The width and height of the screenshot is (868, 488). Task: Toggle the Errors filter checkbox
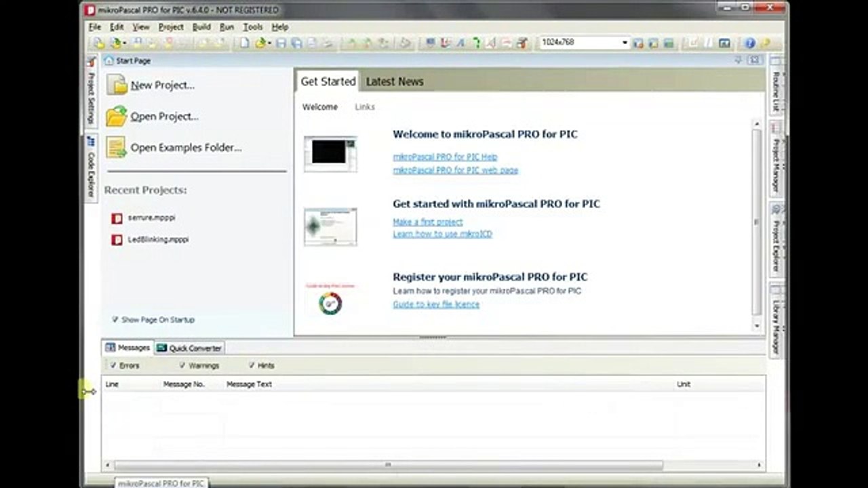113,365
